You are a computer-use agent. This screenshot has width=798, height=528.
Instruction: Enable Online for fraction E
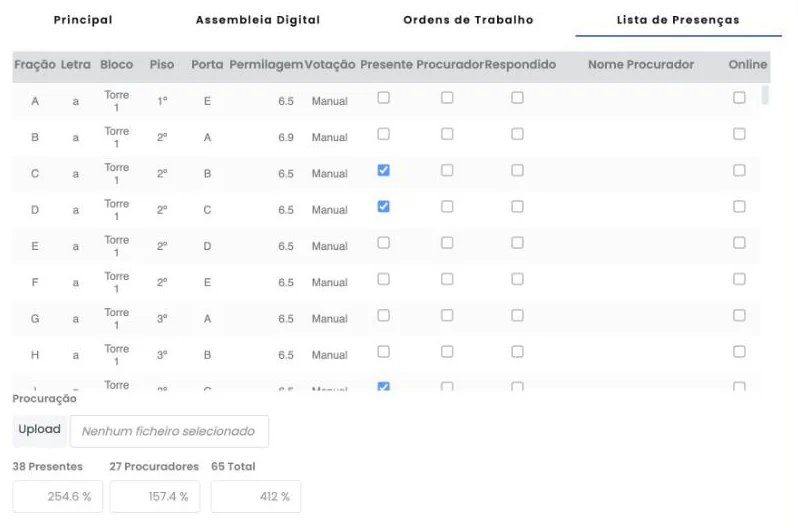(x=739, y=243)
